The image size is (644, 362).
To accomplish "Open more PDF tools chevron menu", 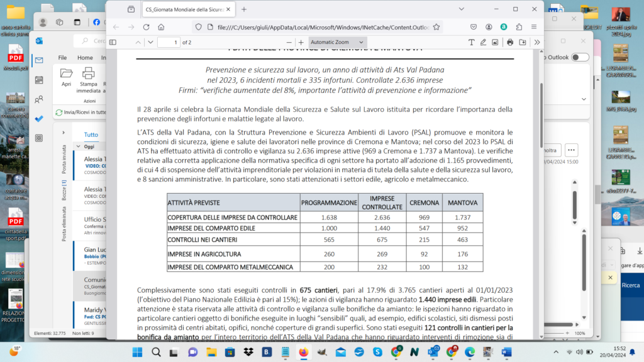I will tap(536, 42).
